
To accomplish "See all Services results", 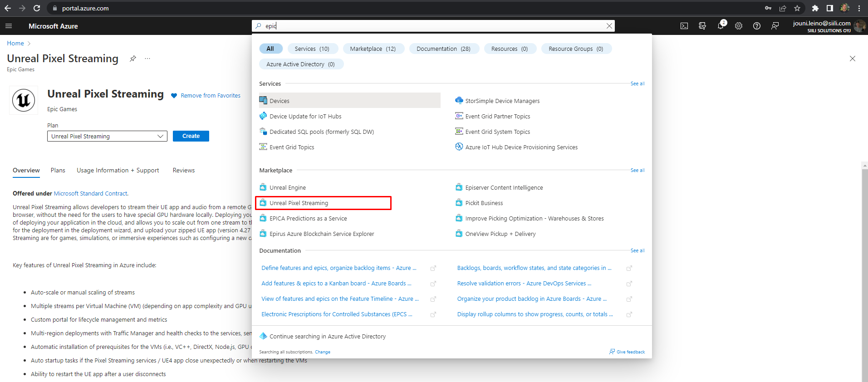I will (638, 83).
